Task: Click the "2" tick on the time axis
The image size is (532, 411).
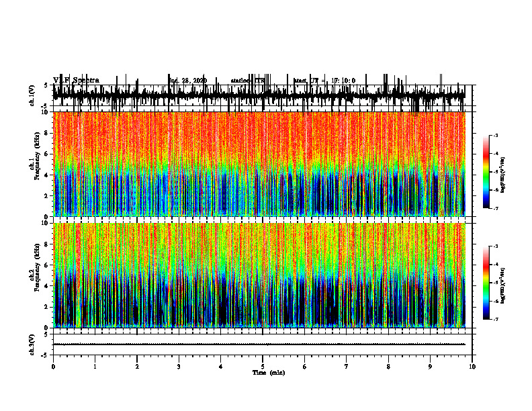Action: (137, 367)
